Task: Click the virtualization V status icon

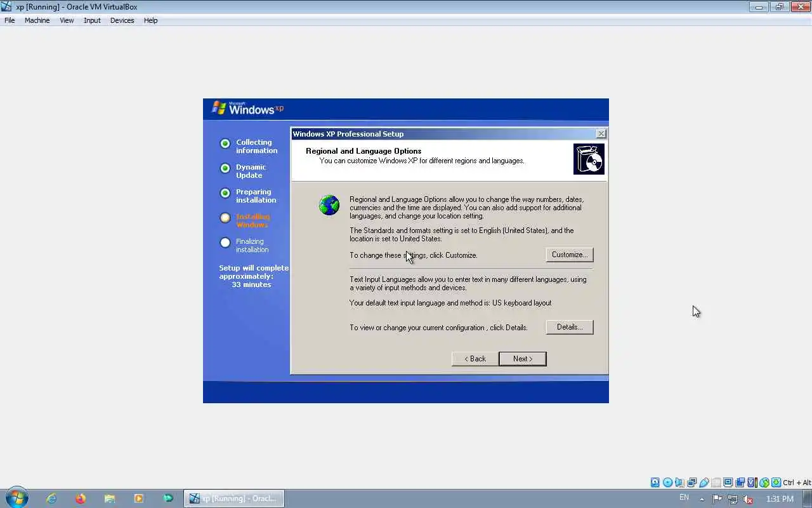Action: 752,483
